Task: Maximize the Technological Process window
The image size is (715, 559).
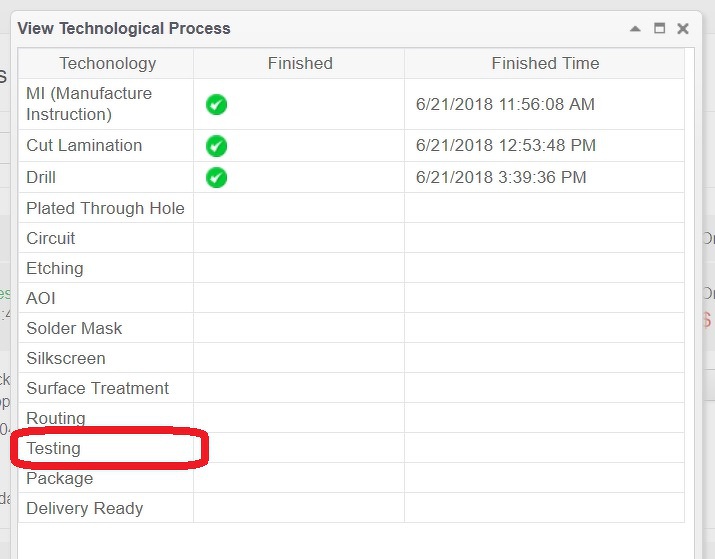Action: tap(659, 29)
